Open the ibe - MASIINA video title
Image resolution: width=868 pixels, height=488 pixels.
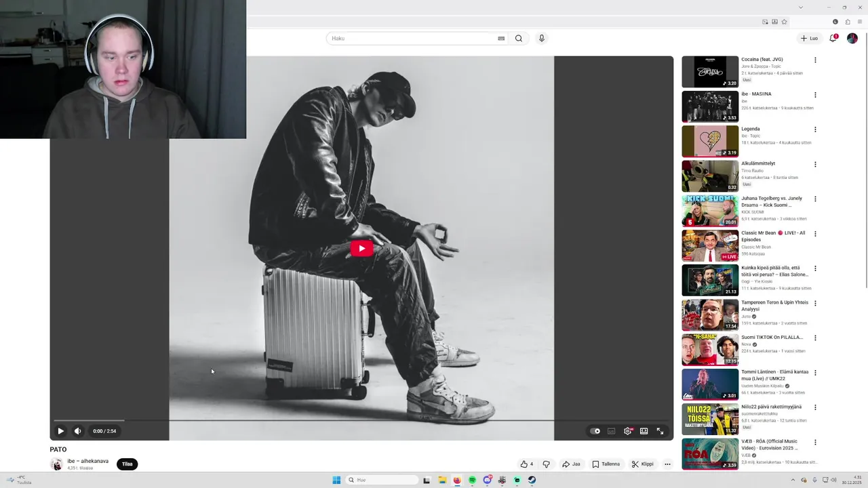(x=756, y=94)
